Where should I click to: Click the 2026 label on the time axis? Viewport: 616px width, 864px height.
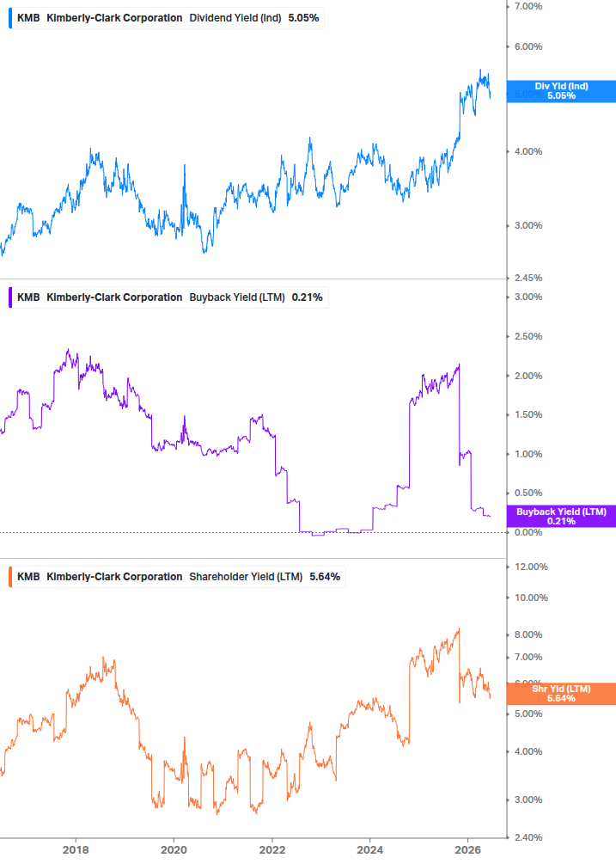(468, 849)
